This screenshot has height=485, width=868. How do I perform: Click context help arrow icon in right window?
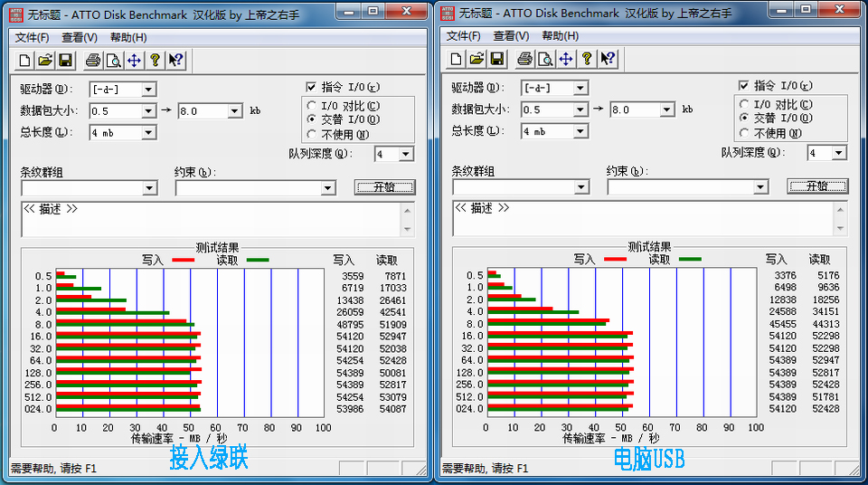(x=608, y=59)
